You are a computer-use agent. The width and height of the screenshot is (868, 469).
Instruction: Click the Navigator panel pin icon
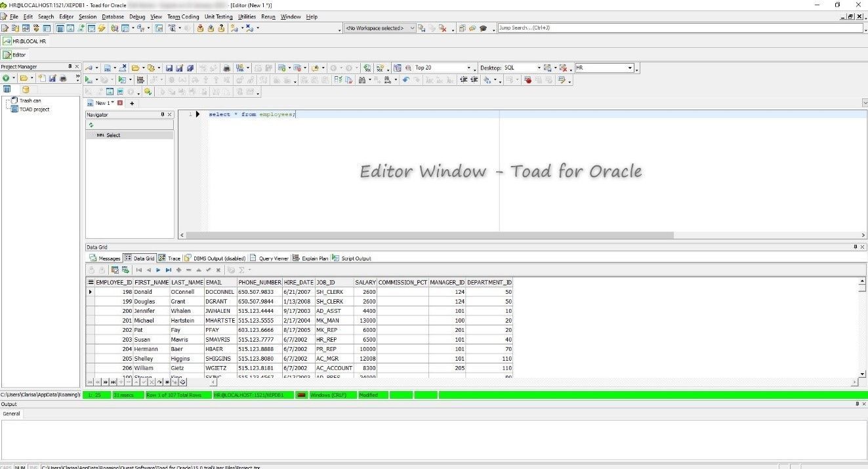[x=162, y=114]
